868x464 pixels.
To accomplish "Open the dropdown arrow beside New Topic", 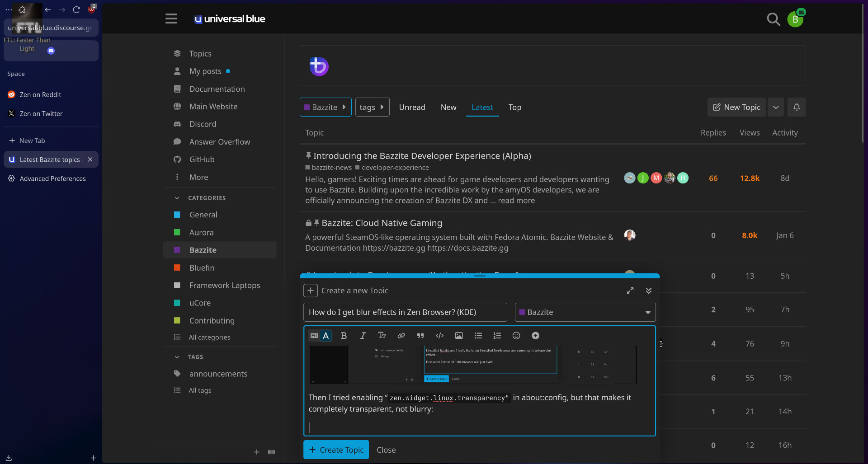I will click(x=776, y=107).
